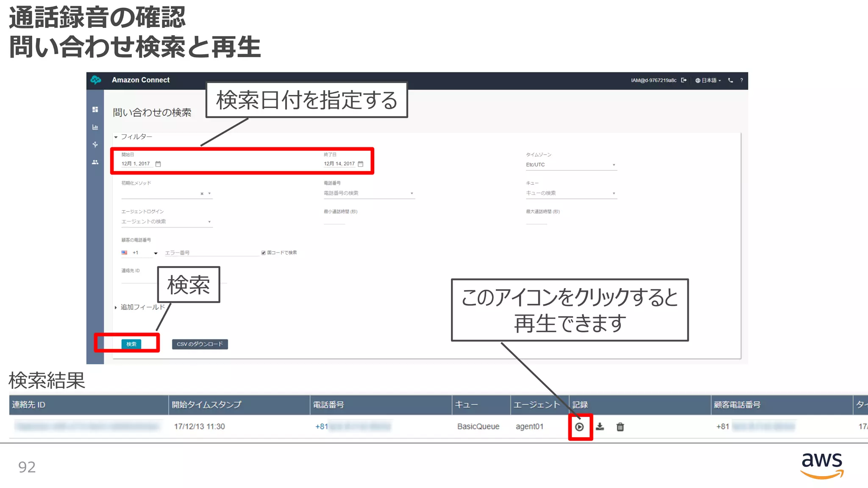
Task: Click the エージェント column header
Action: (x=540, y=405)
